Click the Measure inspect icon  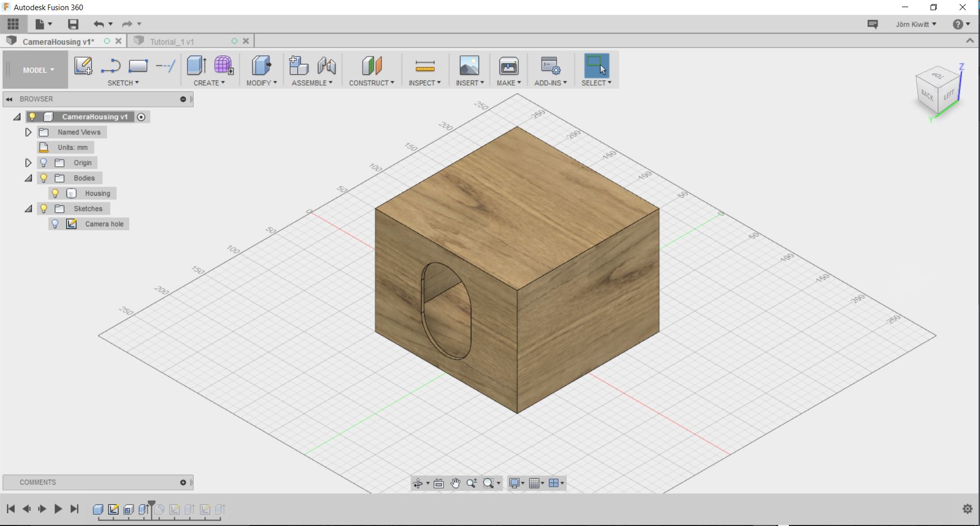tap(425, 66)
